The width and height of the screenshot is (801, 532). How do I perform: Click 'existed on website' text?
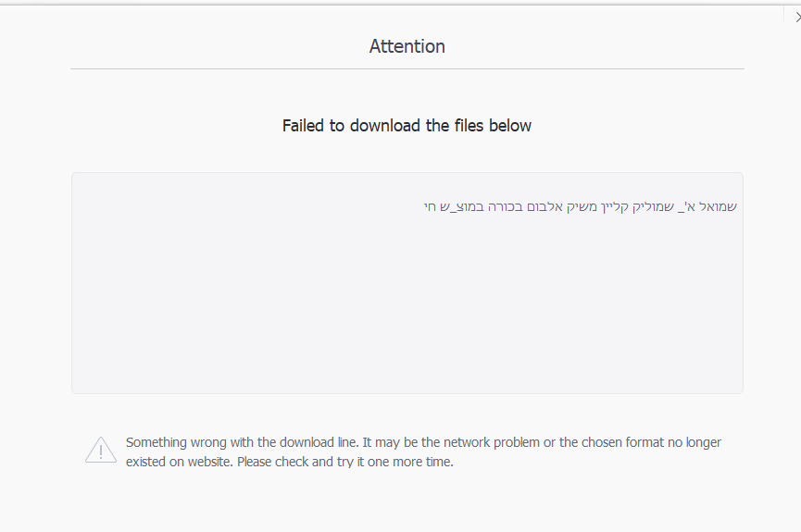pos(179,462)
